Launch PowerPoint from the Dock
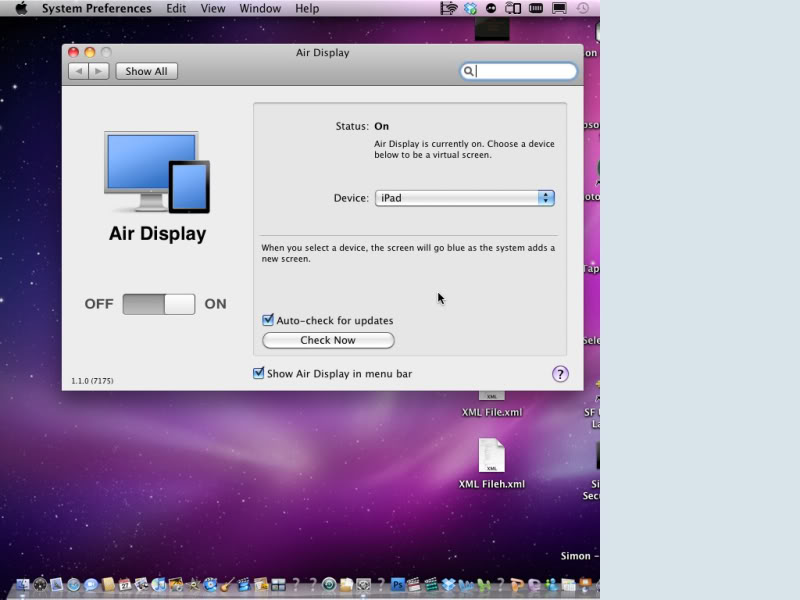 [x=517, y=585]
